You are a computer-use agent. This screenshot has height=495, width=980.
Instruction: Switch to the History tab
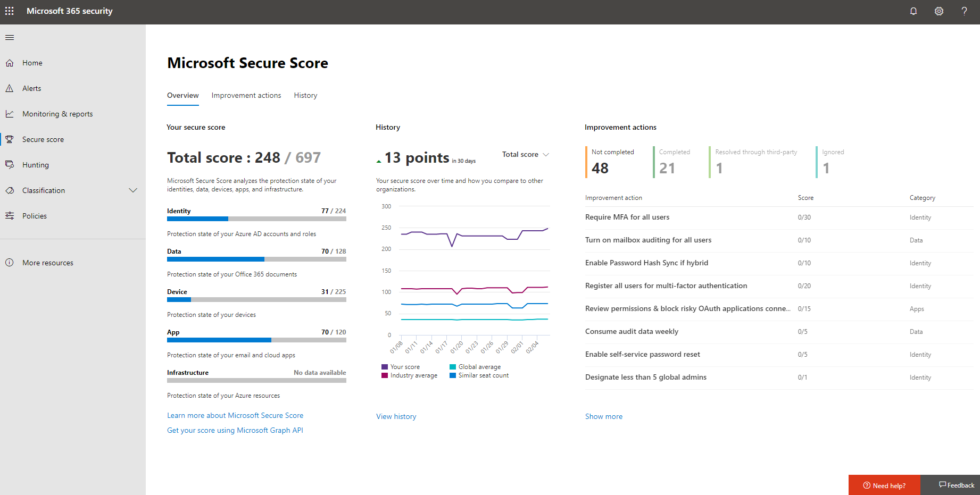pos(305,95)
